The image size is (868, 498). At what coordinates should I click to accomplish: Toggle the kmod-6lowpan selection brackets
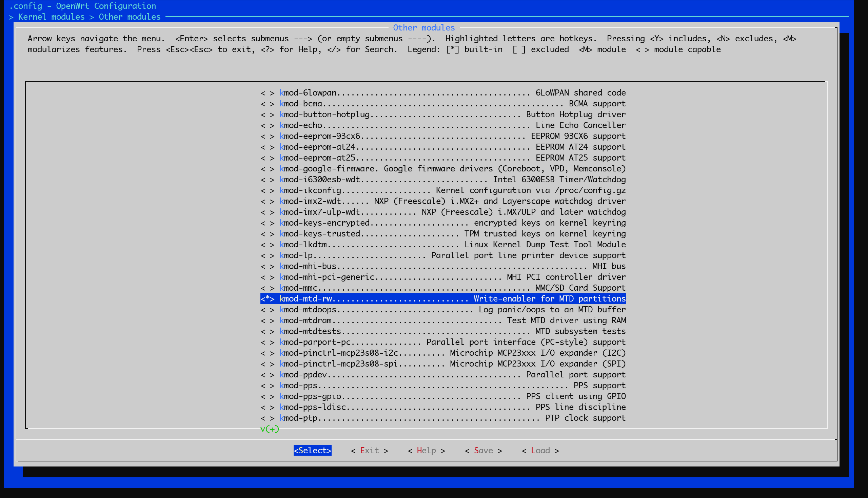[x=267, y=93]
